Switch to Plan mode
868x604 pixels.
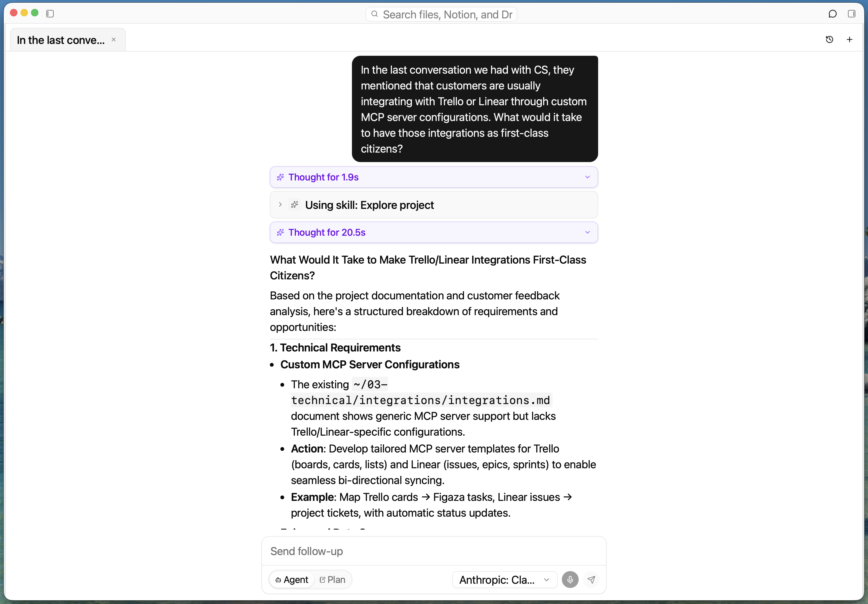point(332,580)
